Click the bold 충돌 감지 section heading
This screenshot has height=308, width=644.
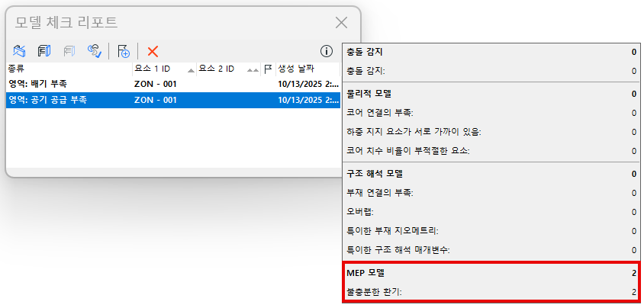coord(365,52)
